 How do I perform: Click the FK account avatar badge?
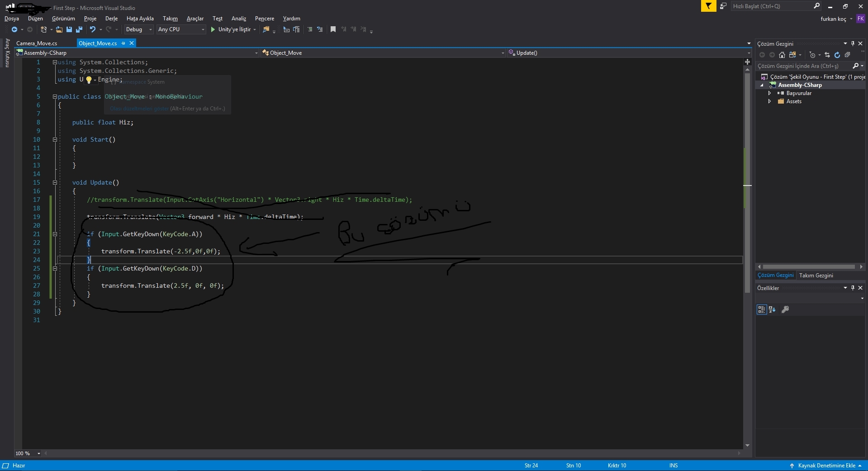click(x=860, y=19)
